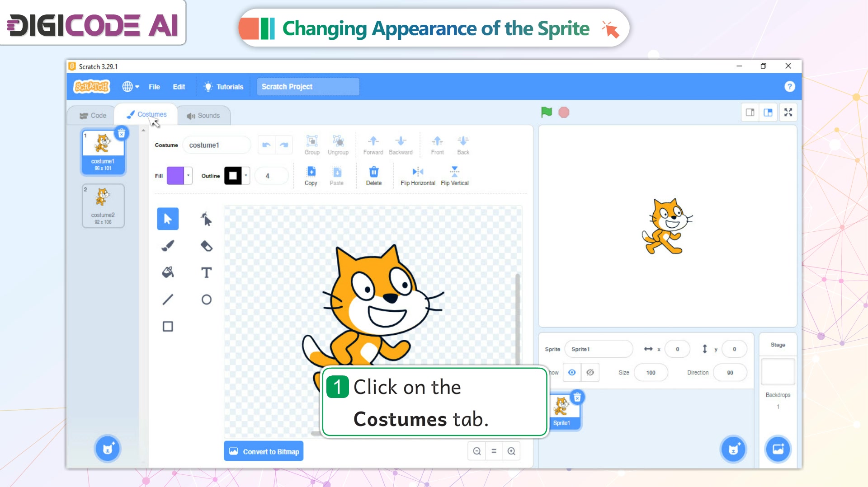Reset canvas zoom with equals button

[x=494, y=451]
